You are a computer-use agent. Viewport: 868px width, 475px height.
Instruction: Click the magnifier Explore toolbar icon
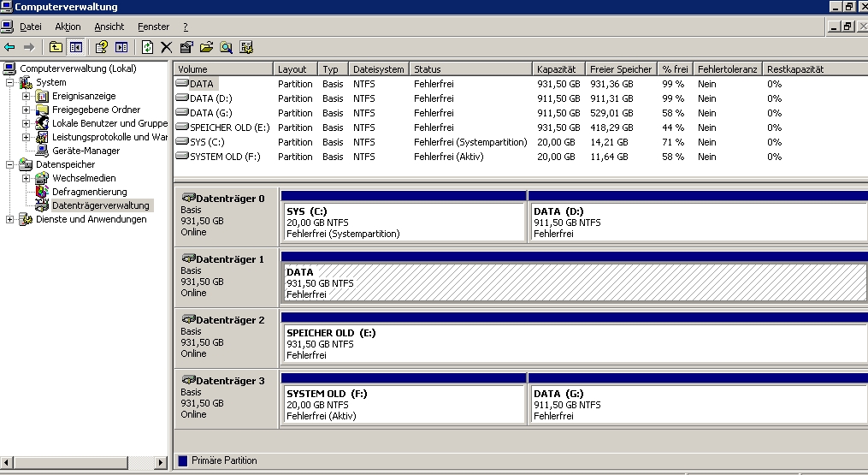click(227, 47)
